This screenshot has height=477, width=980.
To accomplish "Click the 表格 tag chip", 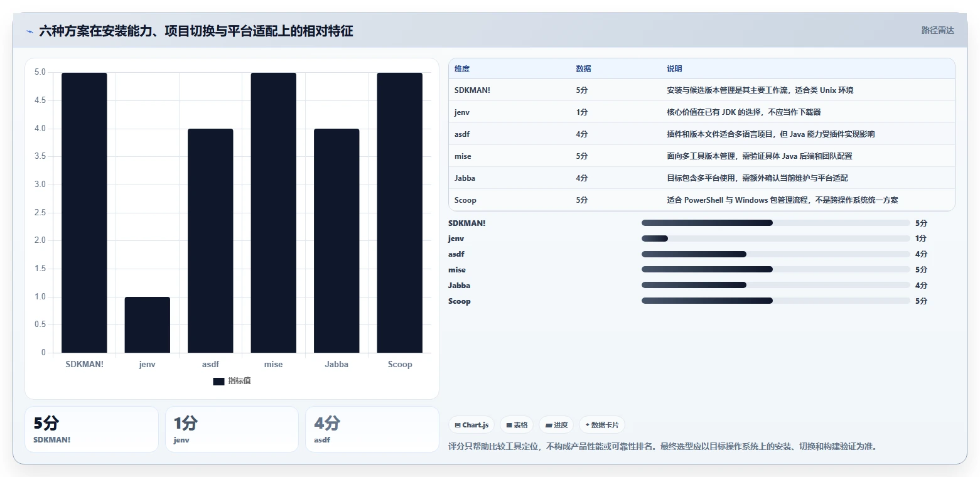I will point(517,425).
